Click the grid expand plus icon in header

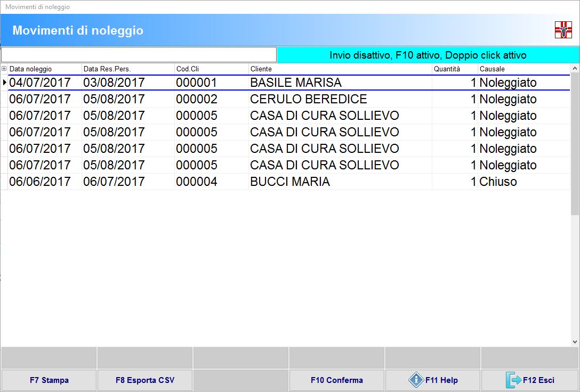click(x=4, y=69)
